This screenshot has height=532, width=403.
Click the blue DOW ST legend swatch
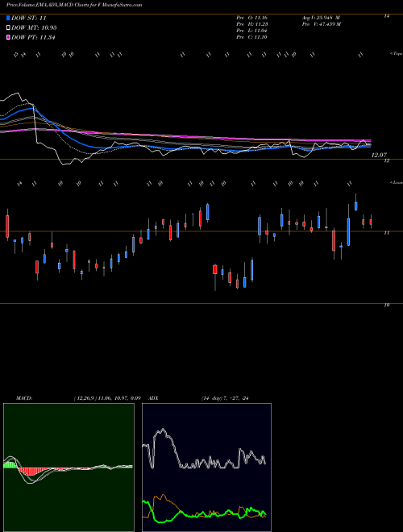(x=8, y=18)
